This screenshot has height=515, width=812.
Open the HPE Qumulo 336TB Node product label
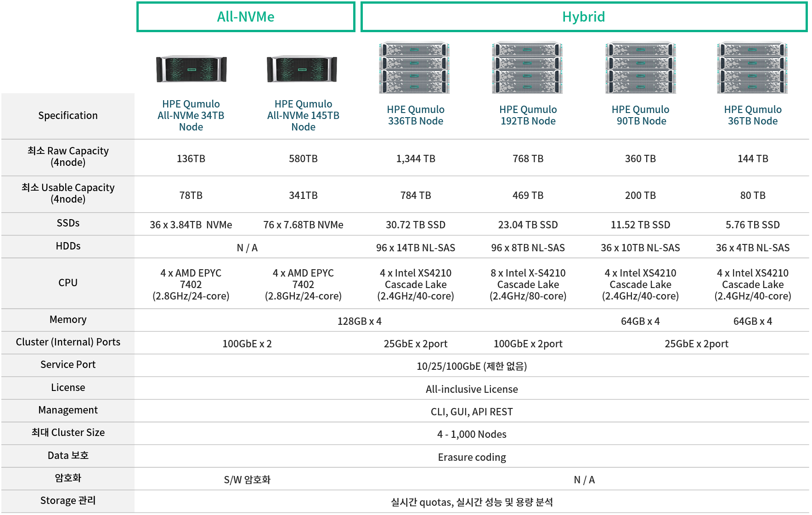coord(415,115)
